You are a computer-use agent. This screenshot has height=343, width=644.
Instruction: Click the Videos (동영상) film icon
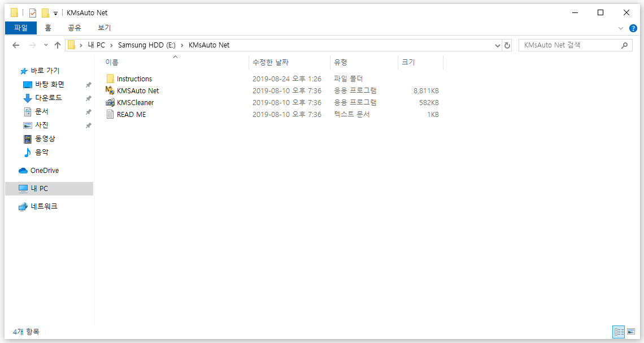point(28,139)
